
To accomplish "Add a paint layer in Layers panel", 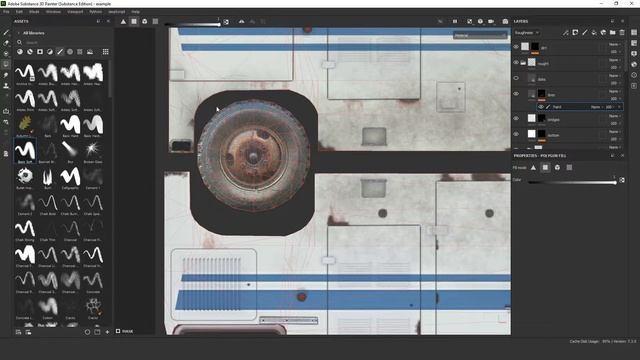I will click(x=584, y=33).
